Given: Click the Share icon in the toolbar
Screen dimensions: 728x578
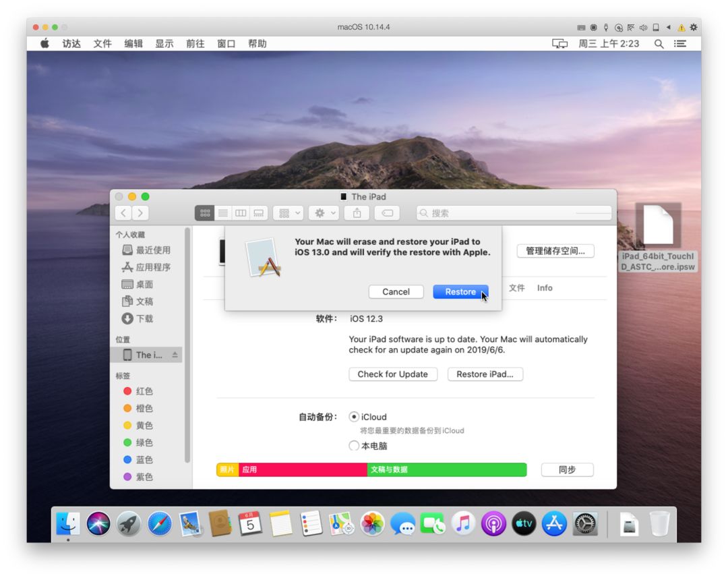Looking at the screenshot, I should pyautogui.click(x=357, y=212).
